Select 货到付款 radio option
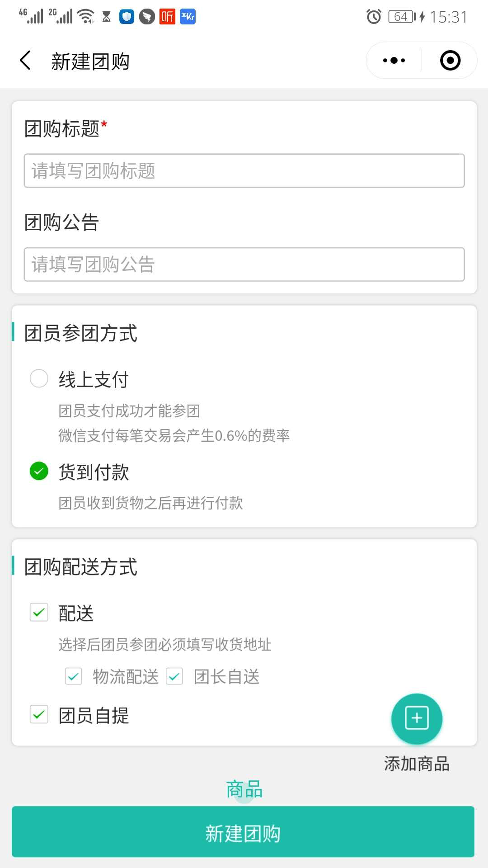 pos(39,471)
